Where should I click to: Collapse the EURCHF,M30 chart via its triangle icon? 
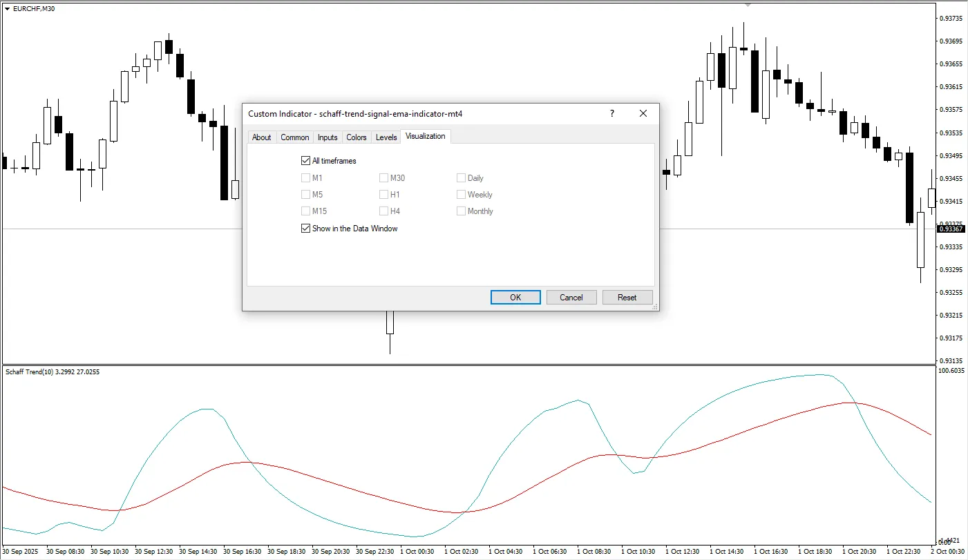point(6,8)
